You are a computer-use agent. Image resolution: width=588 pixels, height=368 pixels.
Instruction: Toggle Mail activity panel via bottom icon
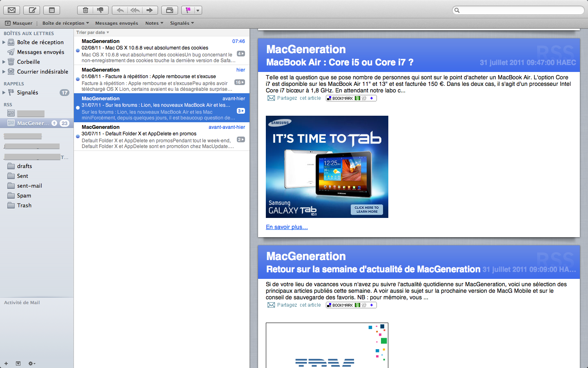[18, 364]
